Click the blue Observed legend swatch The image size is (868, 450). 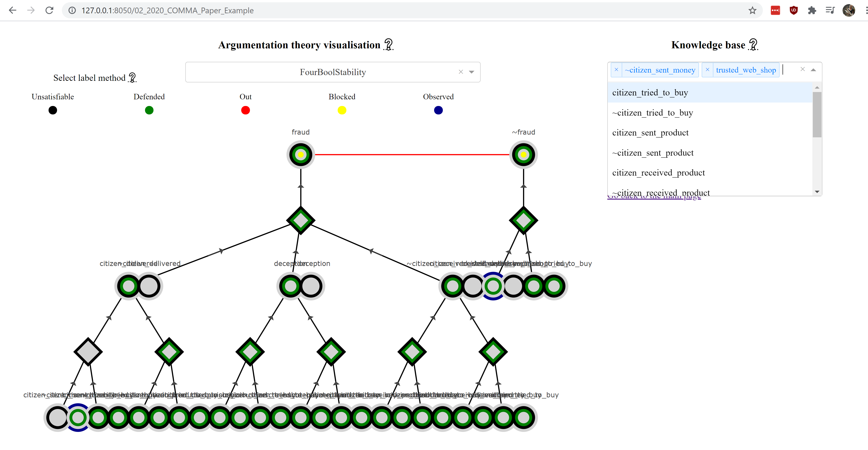click(x=438, y=110)
